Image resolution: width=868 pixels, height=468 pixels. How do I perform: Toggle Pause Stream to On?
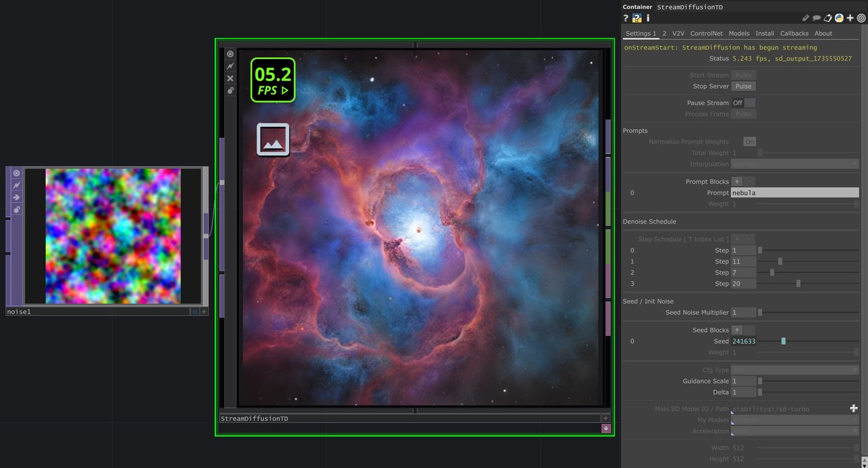pos(750,102)
